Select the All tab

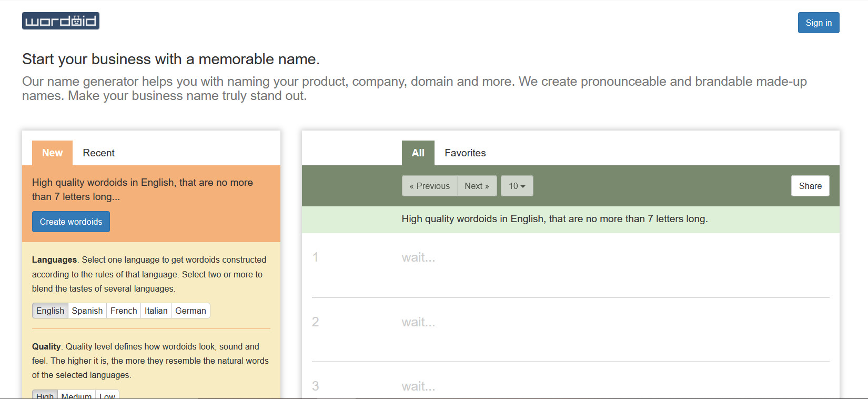point(418,153)
